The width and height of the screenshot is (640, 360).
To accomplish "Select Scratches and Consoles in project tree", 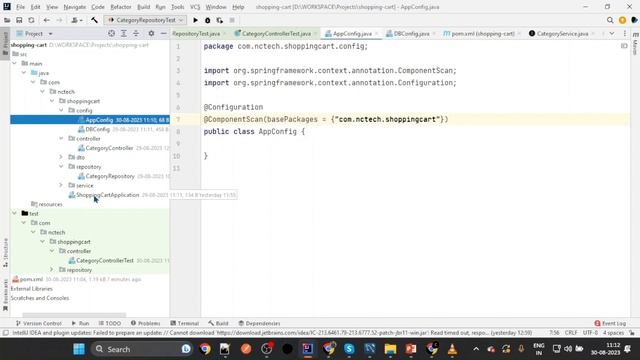I will [40, 298].
